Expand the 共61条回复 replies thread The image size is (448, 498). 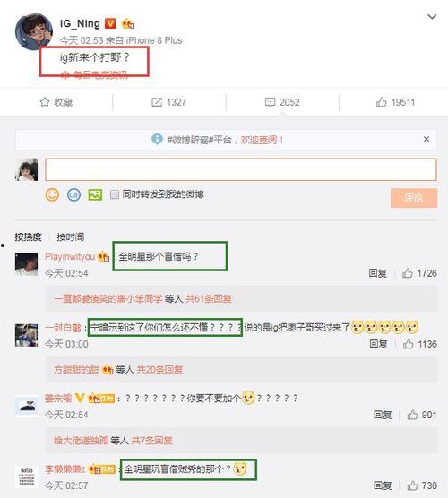coord(209,299)
